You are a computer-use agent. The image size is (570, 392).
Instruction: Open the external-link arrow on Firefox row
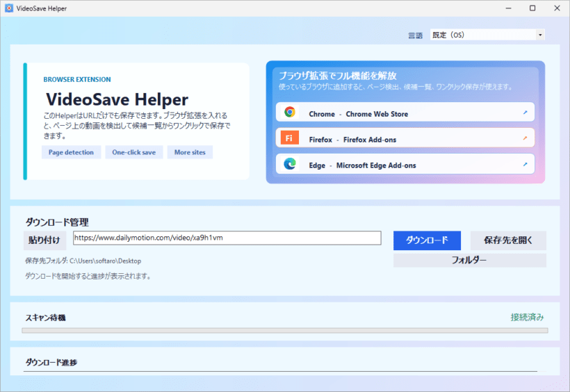[525, 138]
